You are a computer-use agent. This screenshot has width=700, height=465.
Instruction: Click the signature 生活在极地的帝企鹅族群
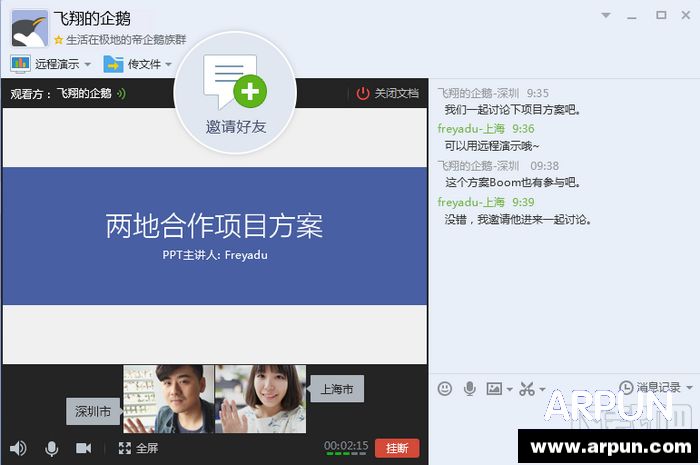126,40
